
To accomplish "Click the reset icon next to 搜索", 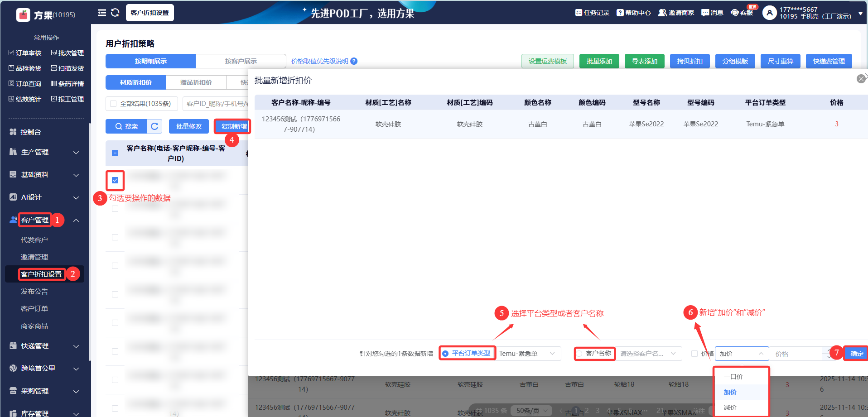I will [x=154, y=126].
